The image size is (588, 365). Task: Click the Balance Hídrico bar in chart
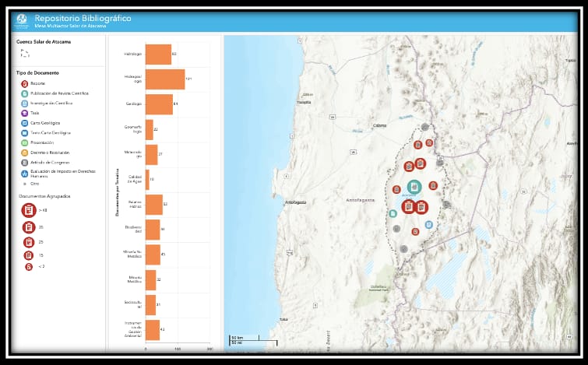(x=153, y=205)
